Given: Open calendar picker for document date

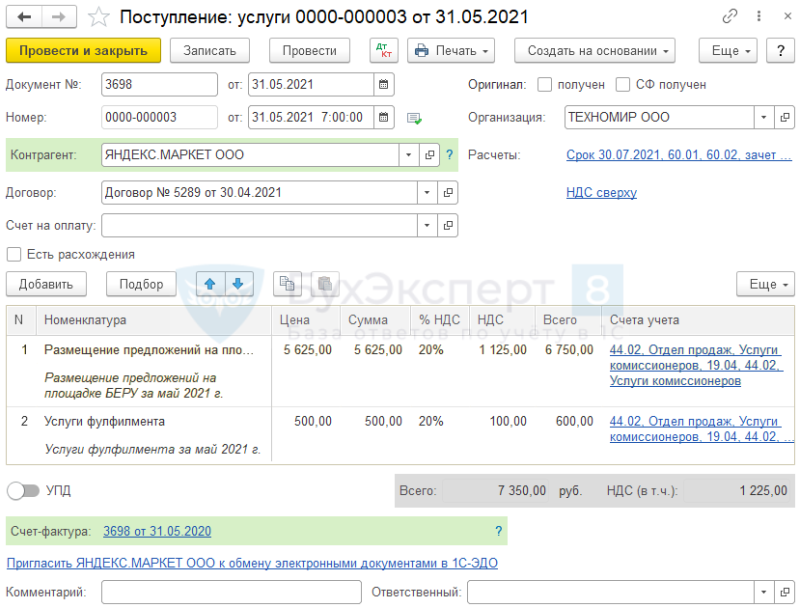Looking at the screenshot, I should 384,85.
